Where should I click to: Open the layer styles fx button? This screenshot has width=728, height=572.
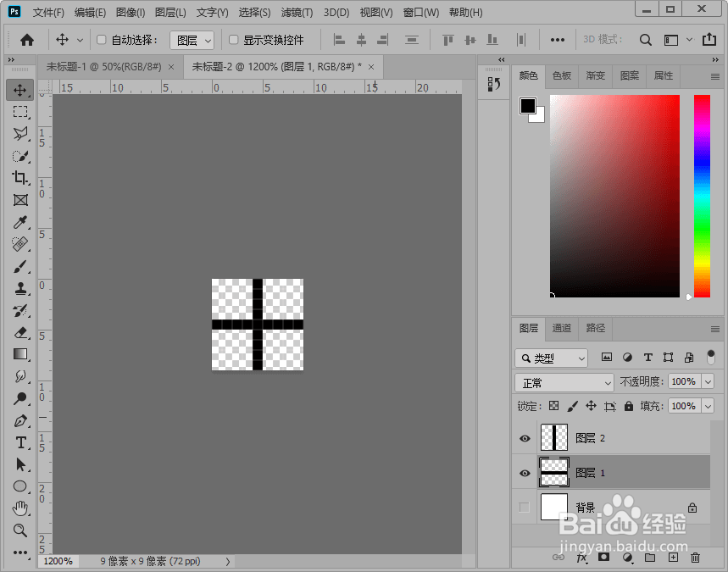(581, 558)
